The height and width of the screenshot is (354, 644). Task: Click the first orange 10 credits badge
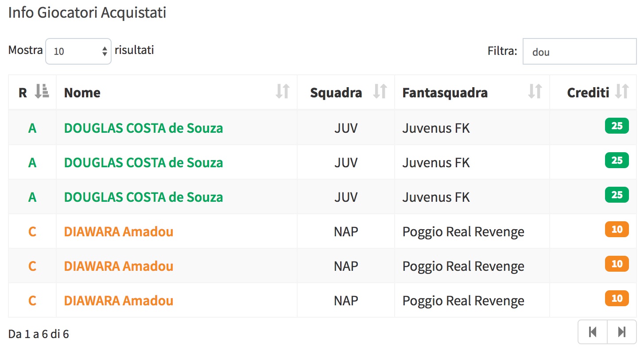coord(617,230)
